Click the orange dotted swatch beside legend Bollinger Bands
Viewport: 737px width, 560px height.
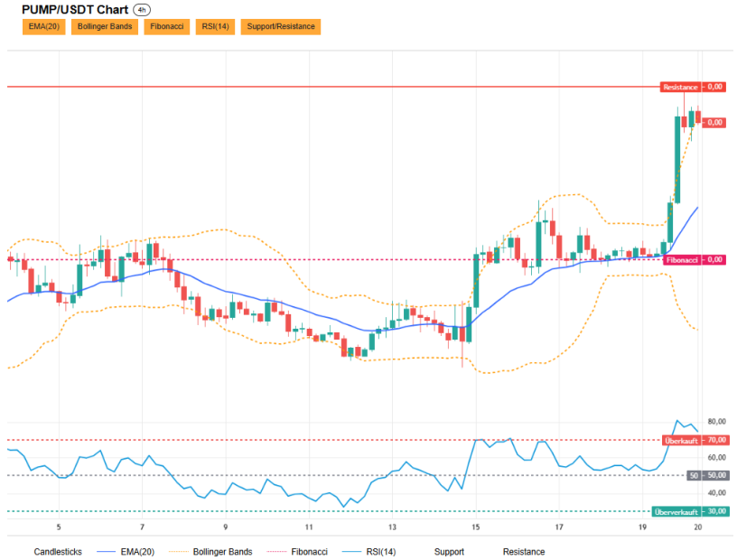[178, 552]
